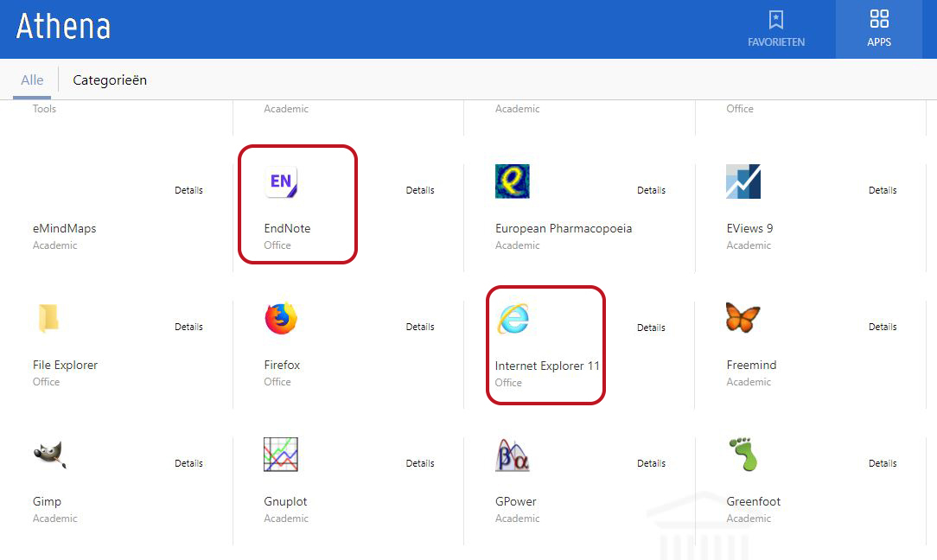Click the European Pharmacopoeia icon

(513, 181)
